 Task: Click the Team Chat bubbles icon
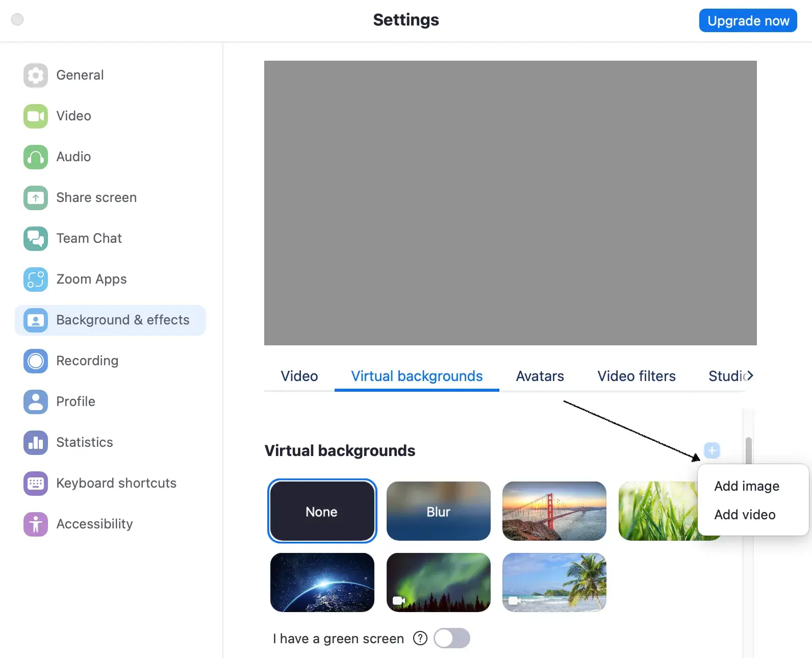(x=36, y=239)
